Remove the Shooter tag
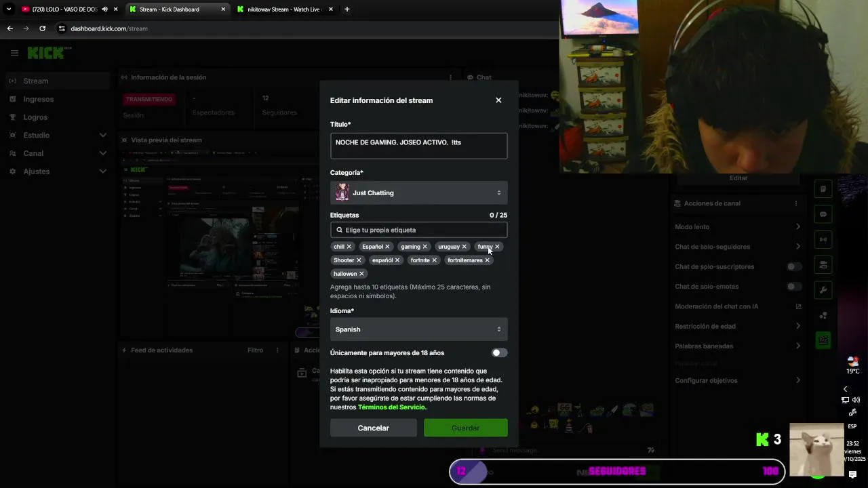Image resolution: width=868 pixels, height=488 pixels. (x=359, y=260)
